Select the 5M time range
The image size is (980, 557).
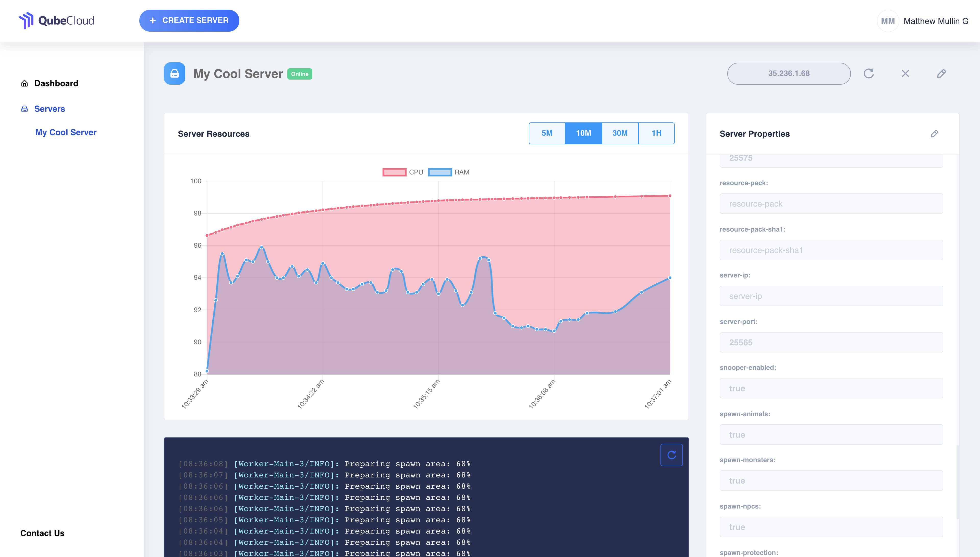coord(547,133)
